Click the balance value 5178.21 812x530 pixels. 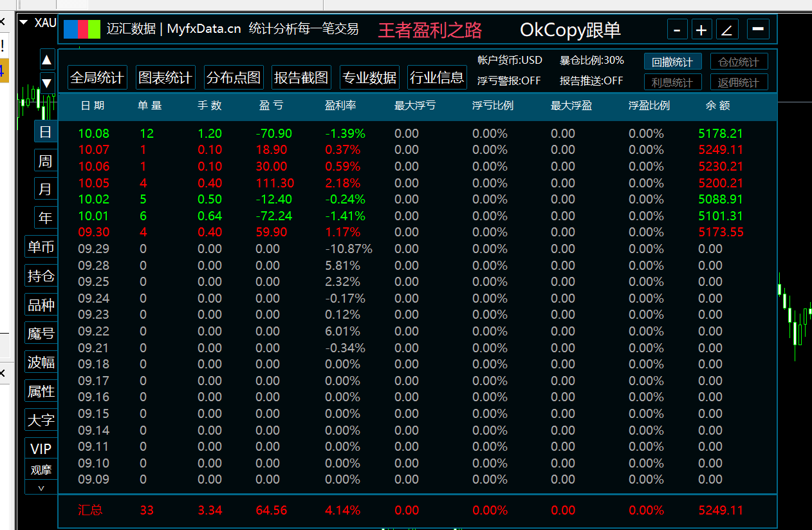coord(721,133)
